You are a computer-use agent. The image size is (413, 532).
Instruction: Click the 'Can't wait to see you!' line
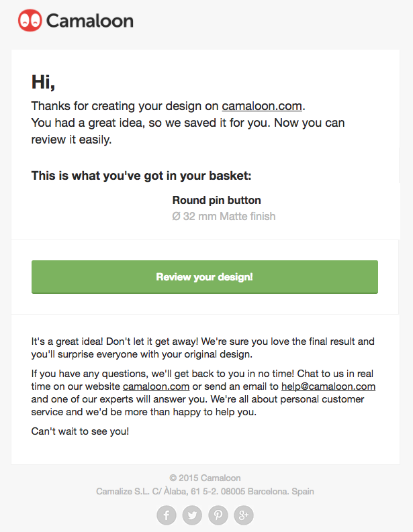tap(80, 431)
